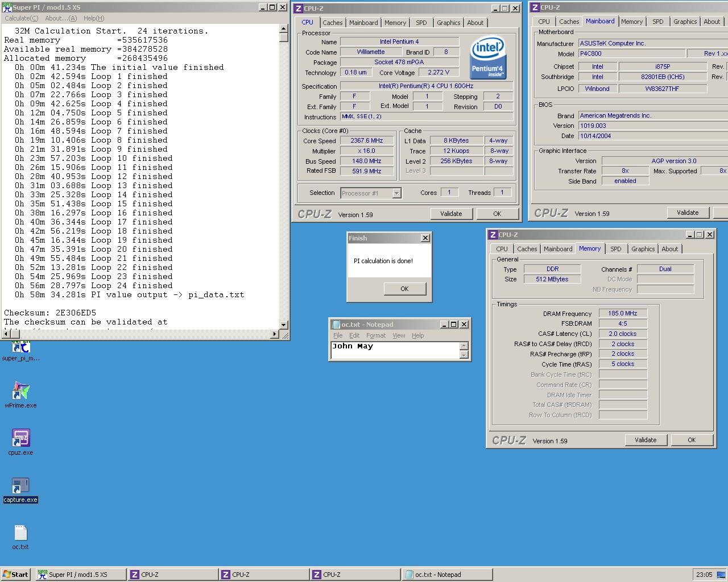Click the Intel Pentium 4 logo in CPU-Z
The image size is (728, 582).
coord(488,57)
